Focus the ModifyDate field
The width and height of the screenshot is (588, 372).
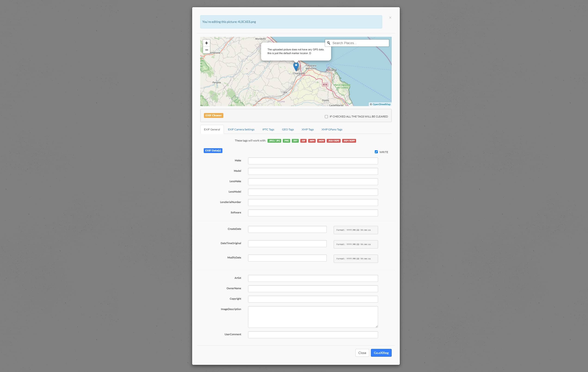(x=287, y=258)
